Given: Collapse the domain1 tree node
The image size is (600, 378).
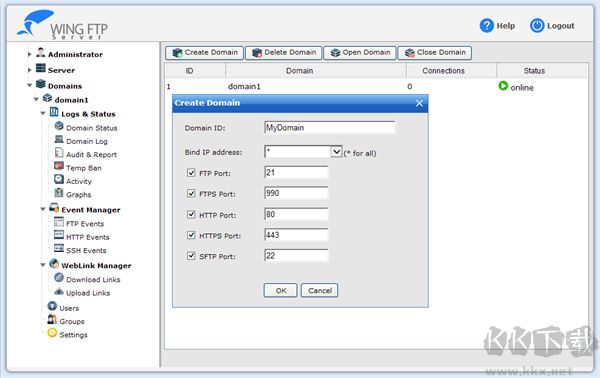Looking at the screenshot, I should (36, 99).
